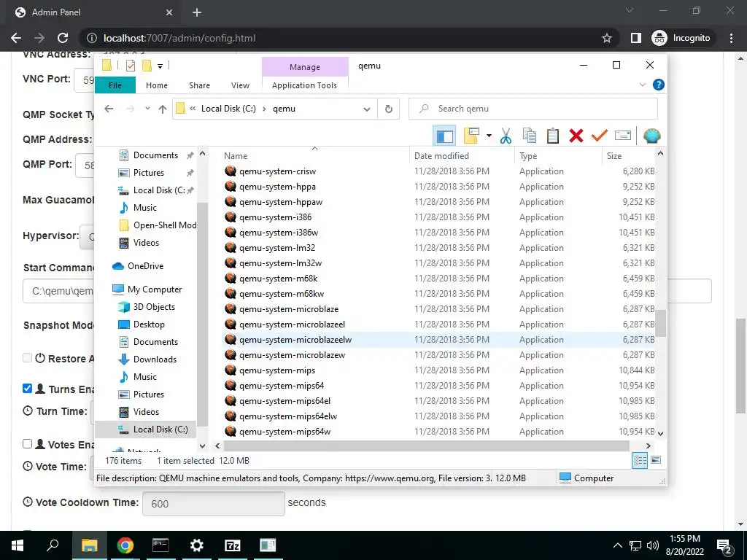Image resolution: width=747 pixels, height=560 pixels.
Task: Open the View ribbon tab
Action: [x=240, y=85]
